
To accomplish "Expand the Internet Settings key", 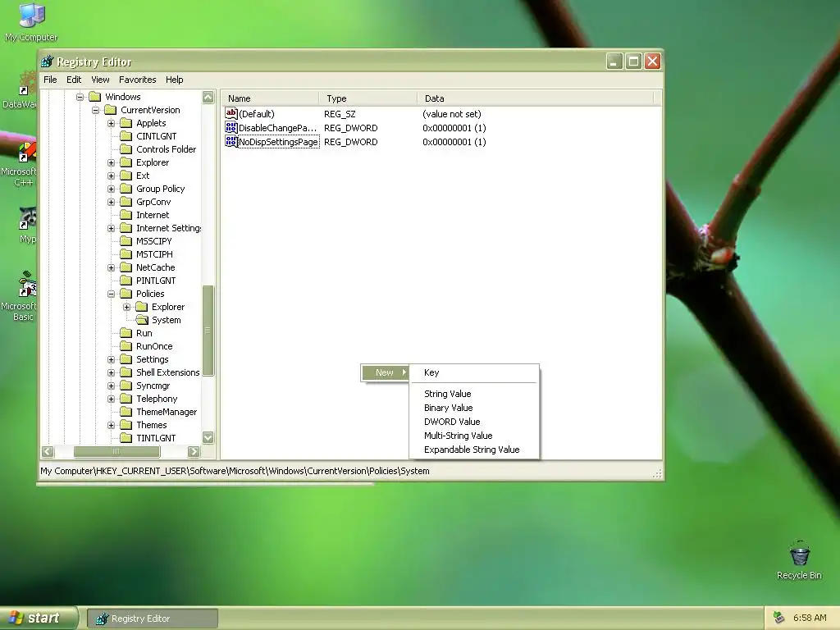I will click(111, 228).
